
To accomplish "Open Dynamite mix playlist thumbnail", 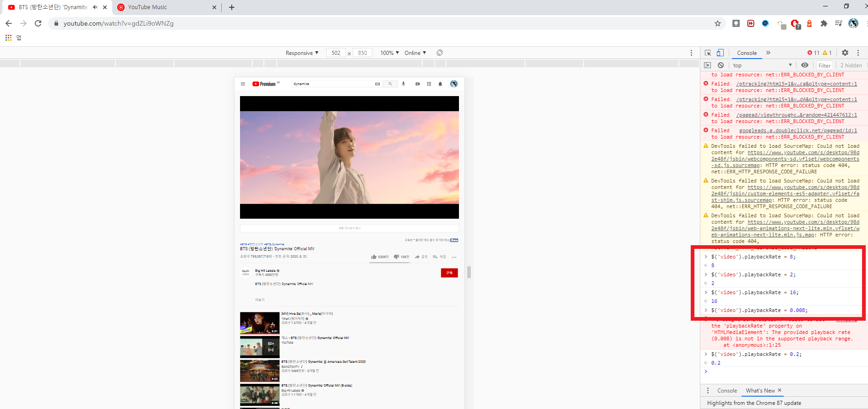I will click(260, 347).
